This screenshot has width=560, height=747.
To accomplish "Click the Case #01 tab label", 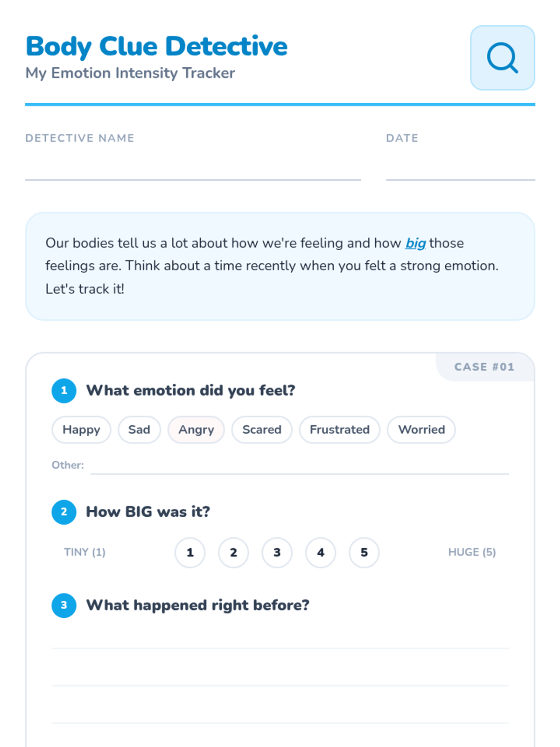I will pos(484,367).
